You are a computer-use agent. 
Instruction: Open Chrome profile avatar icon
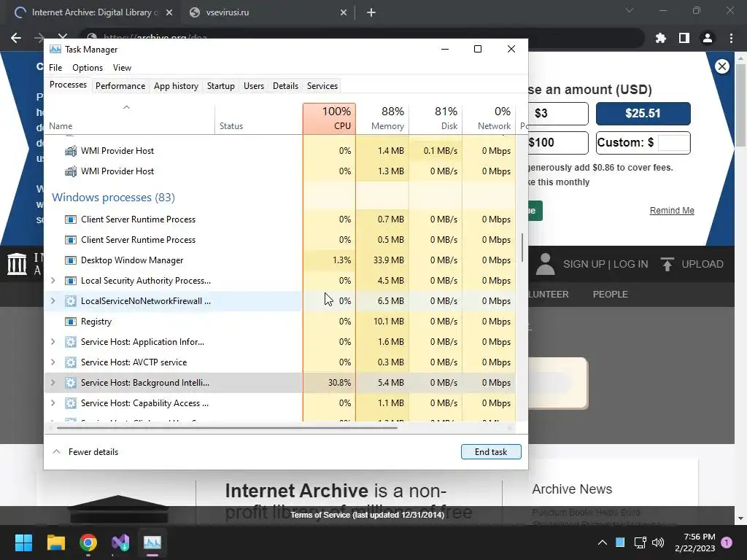pos(708,38)
